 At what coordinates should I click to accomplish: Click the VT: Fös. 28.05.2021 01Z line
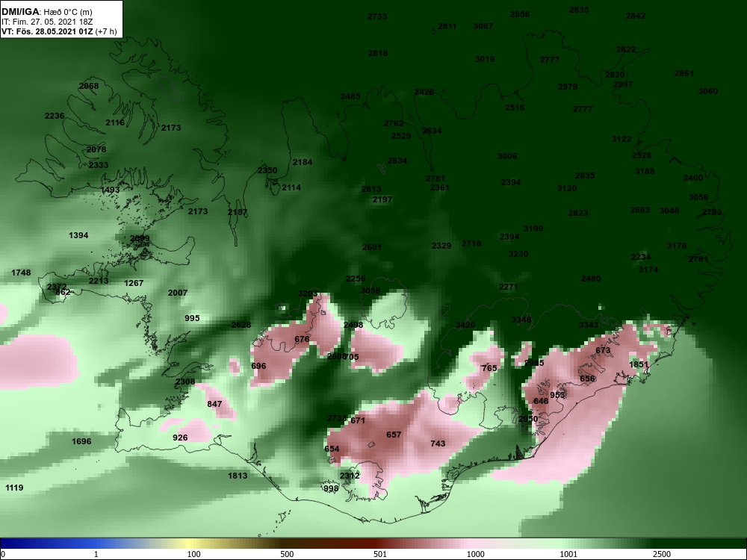(59, 31)
